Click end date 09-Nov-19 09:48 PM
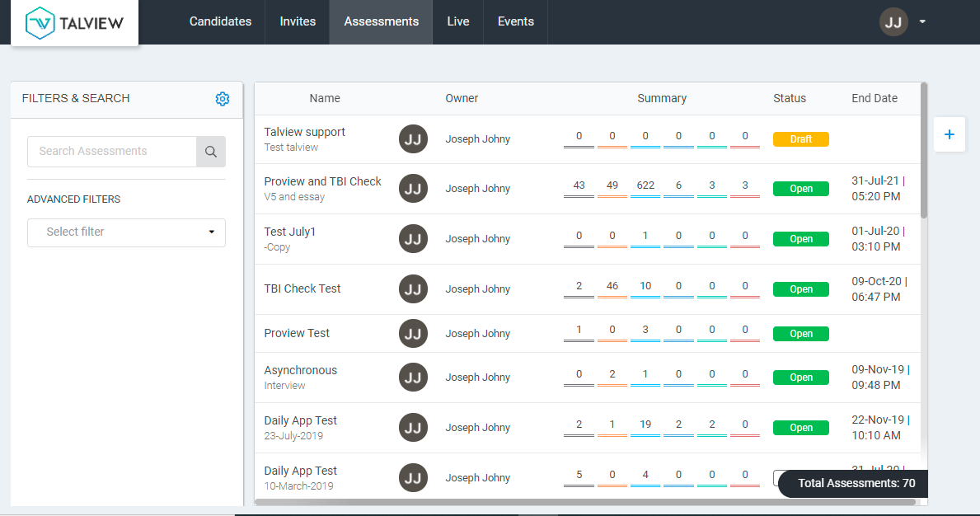The image size is (980, 516). tap(880, 378)
